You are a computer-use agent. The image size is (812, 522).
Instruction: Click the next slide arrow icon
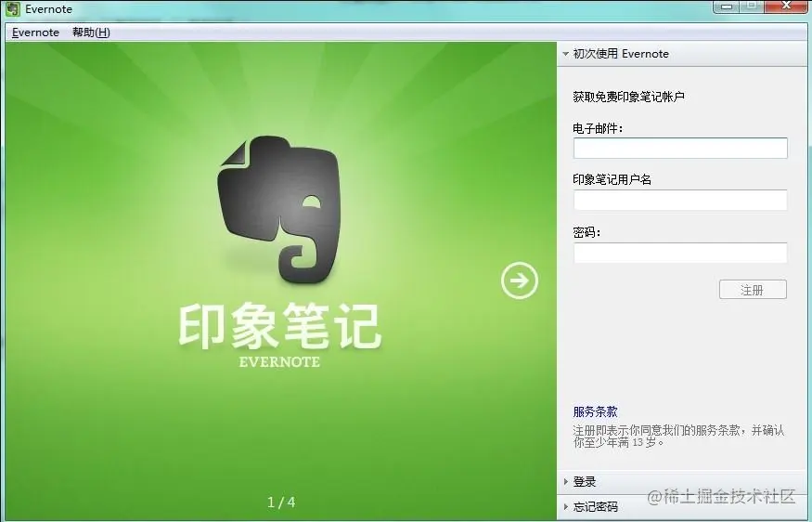(520, 281)
